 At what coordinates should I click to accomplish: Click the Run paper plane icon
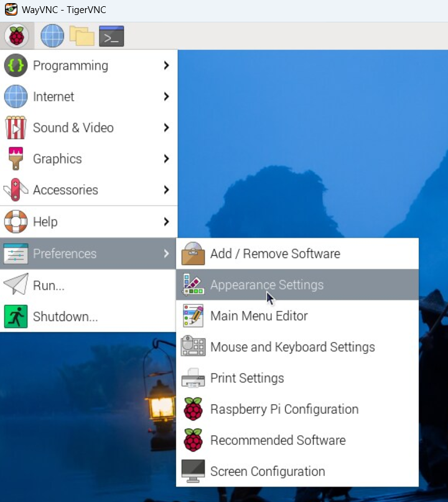tap(16, 284)
